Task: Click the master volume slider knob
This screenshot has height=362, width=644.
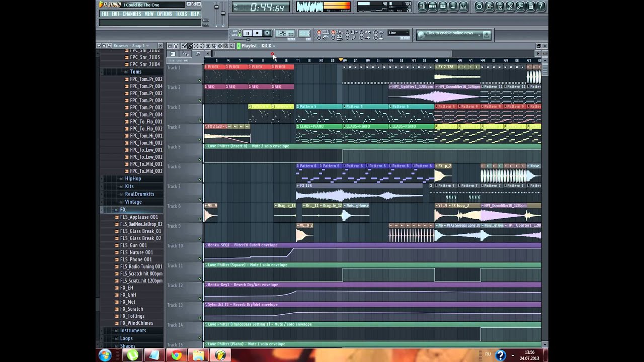Action: pos(216,7)
